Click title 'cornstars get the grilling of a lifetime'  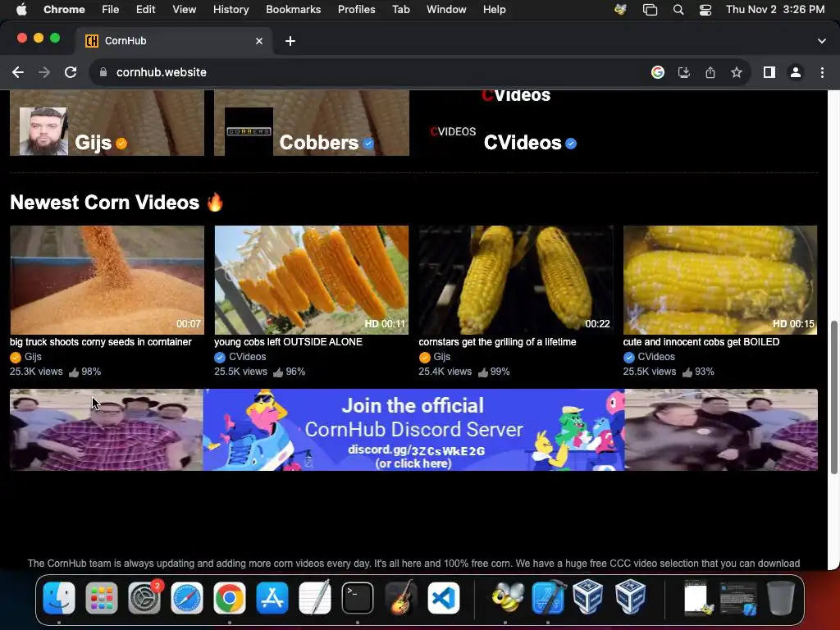pos(497,342)
